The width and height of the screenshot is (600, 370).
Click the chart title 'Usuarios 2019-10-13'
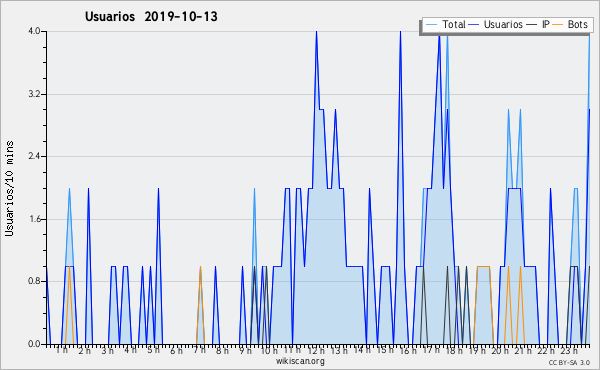click(151, 16)
